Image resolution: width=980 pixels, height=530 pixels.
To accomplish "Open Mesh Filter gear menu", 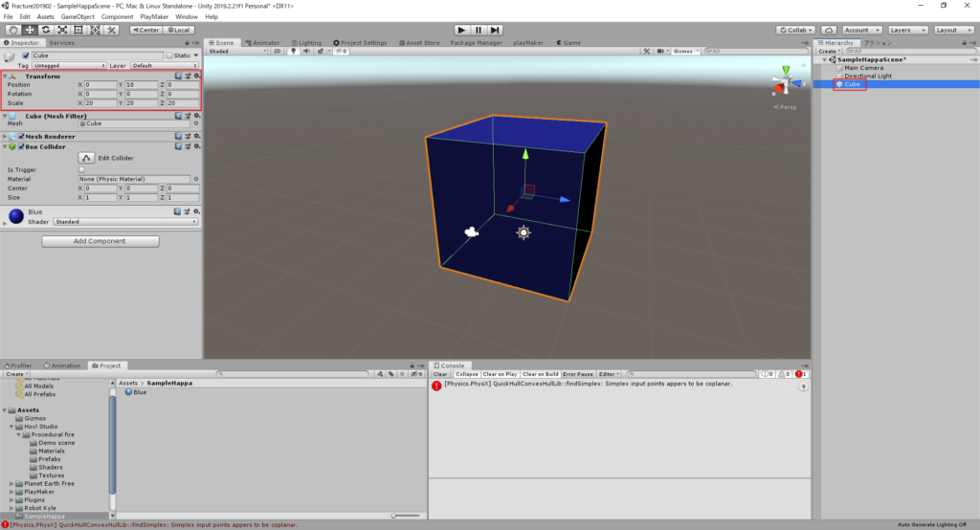I will (x=196, y=116).
